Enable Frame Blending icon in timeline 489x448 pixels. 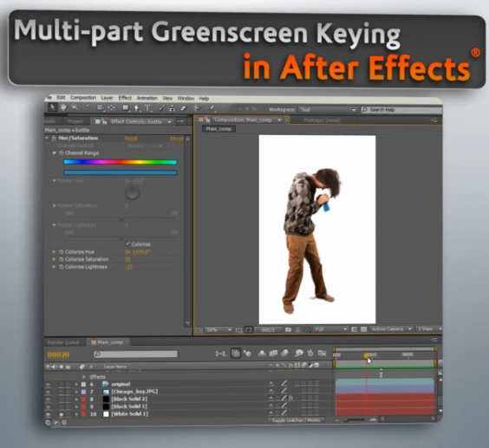point(273,354)
